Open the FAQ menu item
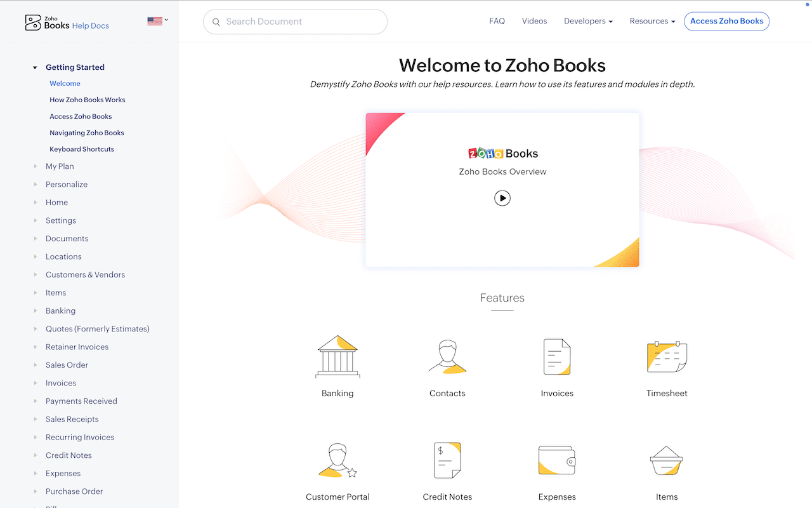The width and height of the screenshot is (812, 508). pos(497,20)
